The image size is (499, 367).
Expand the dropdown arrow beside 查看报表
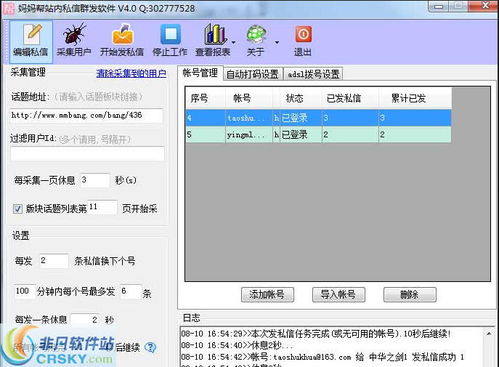point(233,42)
